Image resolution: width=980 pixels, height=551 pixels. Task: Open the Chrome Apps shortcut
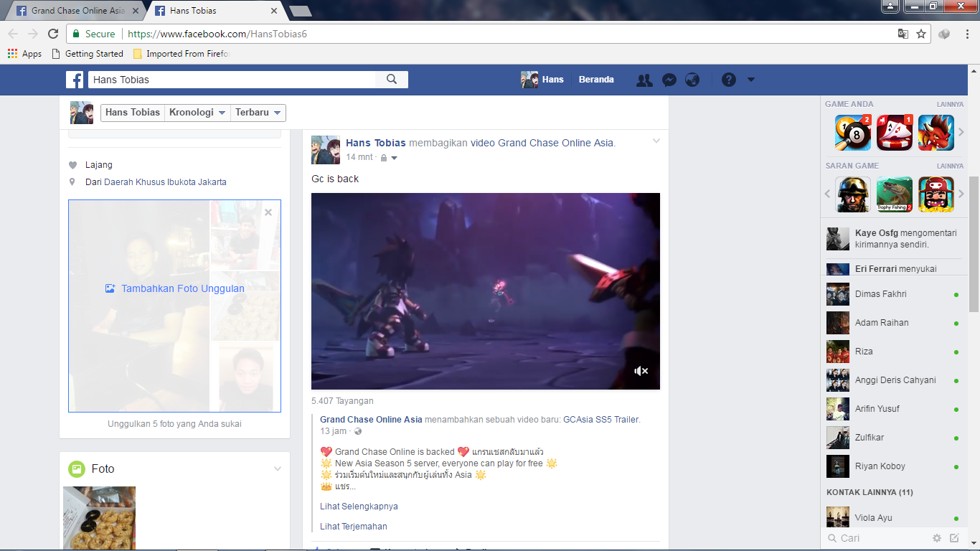25,54
